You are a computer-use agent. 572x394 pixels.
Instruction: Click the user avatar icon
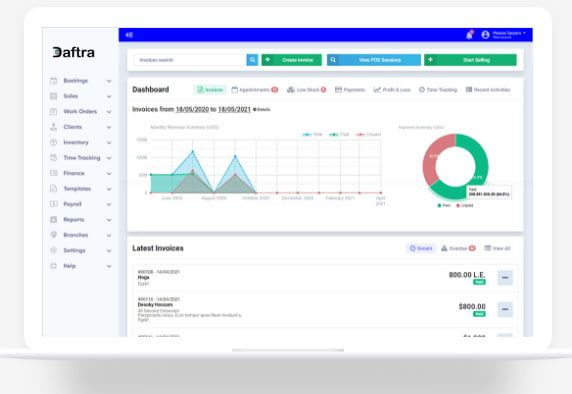pyautogui.click(x=485, y=35)
